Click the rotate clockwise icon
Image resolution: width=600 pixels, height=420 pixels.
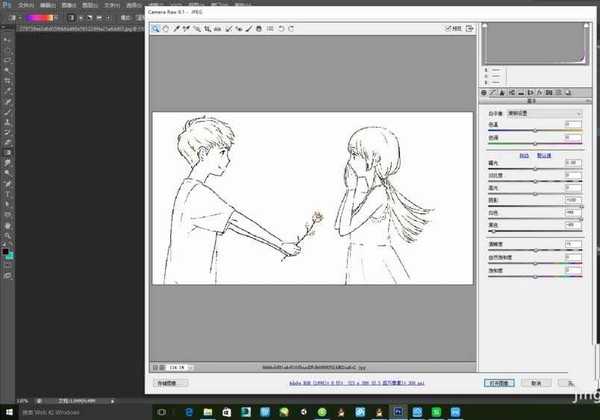(x=291, y=29)
